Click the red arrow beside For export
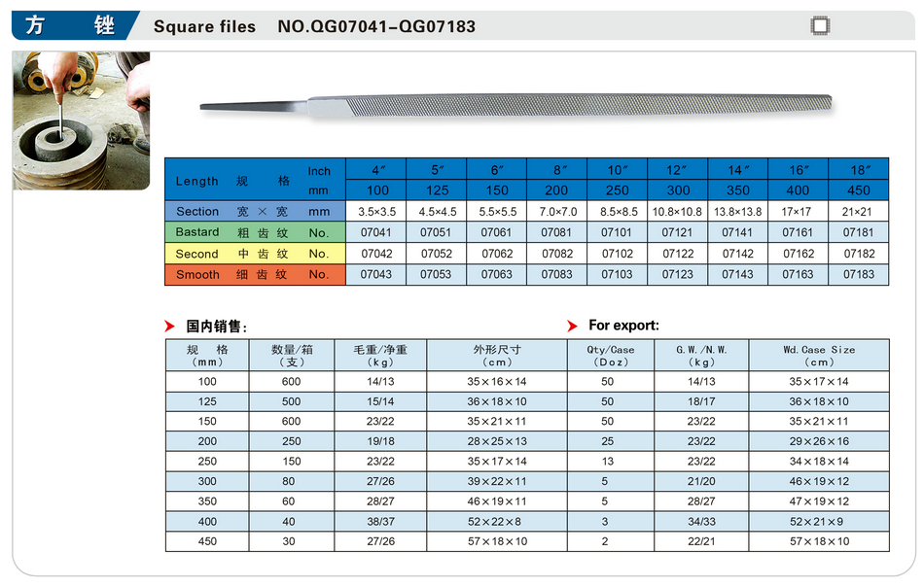 (572, 327)
